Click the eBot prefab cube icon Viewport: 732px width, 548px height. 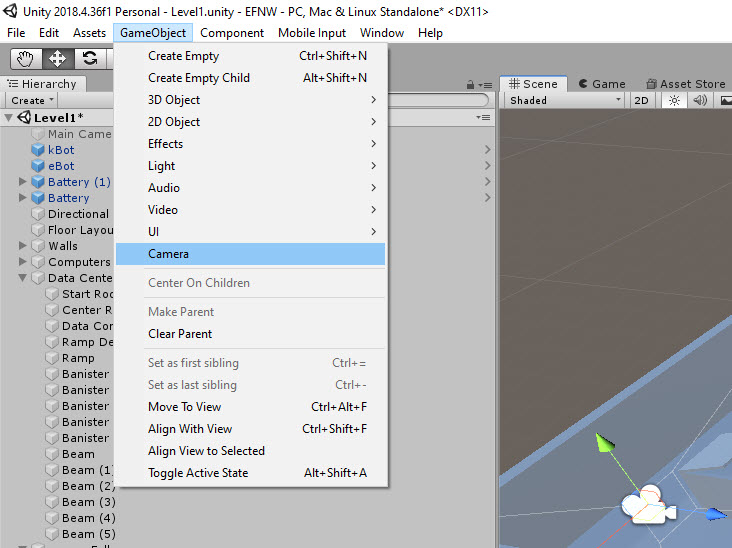pyautogui.click(x=38, y=166)
